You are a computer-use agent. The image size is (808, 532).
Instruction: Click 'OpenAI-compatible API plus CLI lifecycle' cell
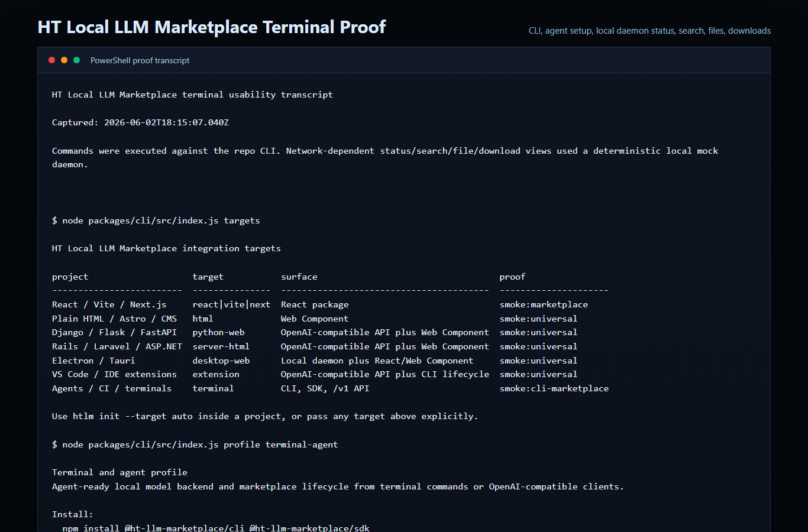385,374
